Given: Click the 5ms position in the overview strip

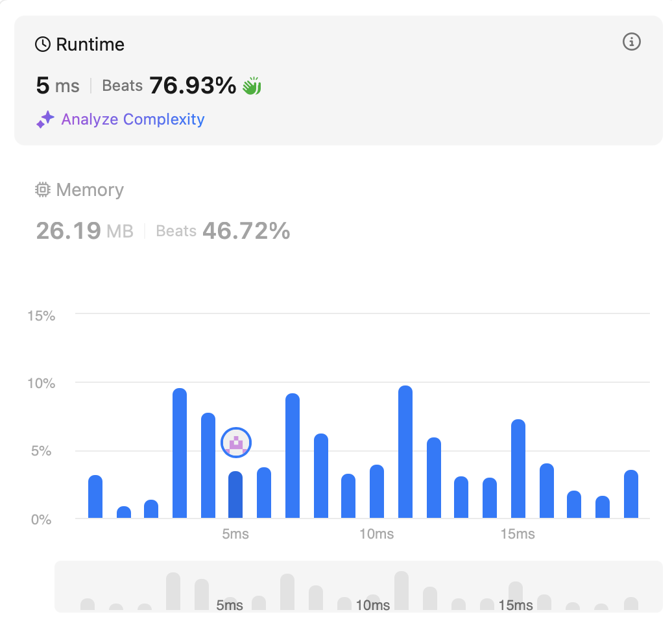Looking at the screenshot, I should click(x=230, y=605).
